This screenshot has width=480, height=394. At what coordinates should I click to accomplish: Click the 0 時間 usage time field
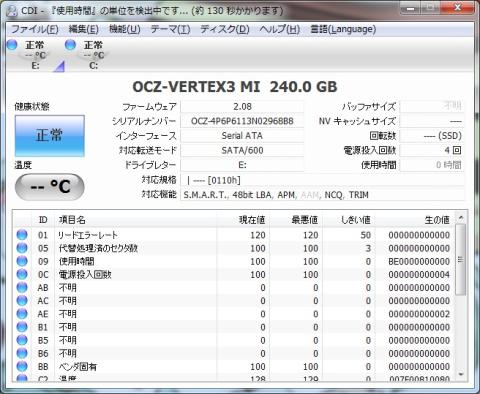[x=432, y=165]
